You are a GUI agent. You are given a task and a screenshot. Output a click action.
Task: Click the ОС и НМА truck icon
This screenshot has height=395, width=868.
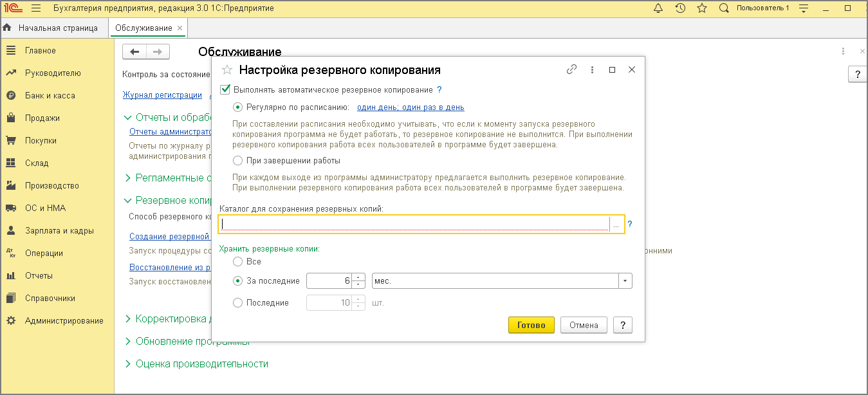coord(10,208)
